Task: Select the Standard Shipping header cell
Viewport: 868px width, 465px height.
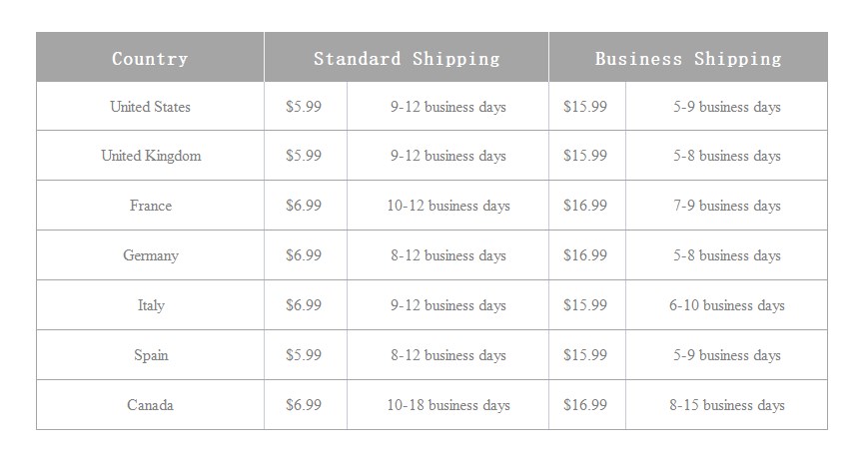Action: 407,58
